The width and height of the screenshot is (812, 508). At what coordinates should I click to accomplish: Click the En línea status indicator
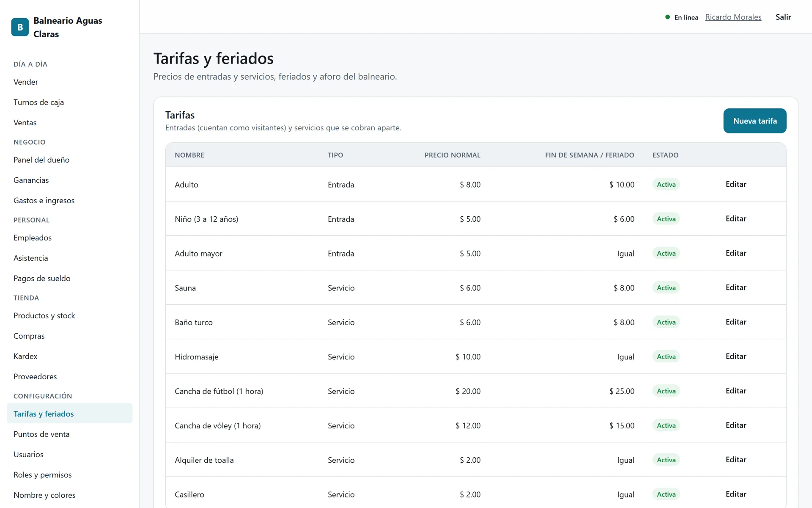coord(682,17)
